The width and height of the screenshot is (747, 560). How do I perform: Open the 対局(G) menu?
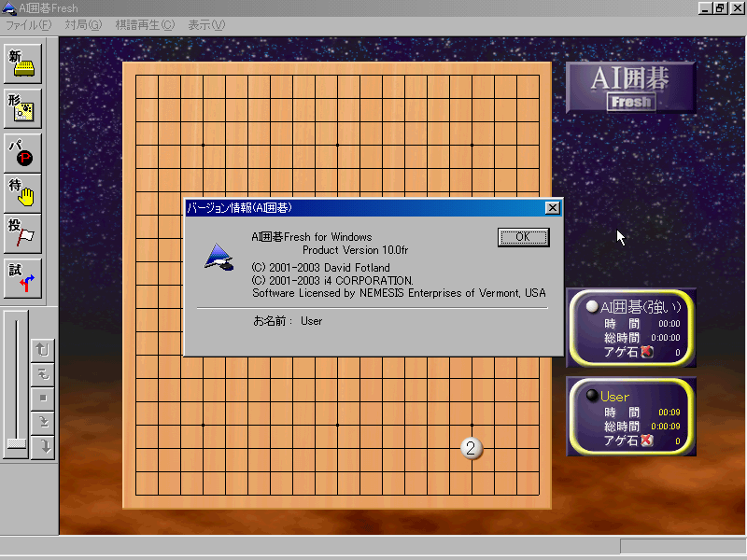tap(83, 25)
